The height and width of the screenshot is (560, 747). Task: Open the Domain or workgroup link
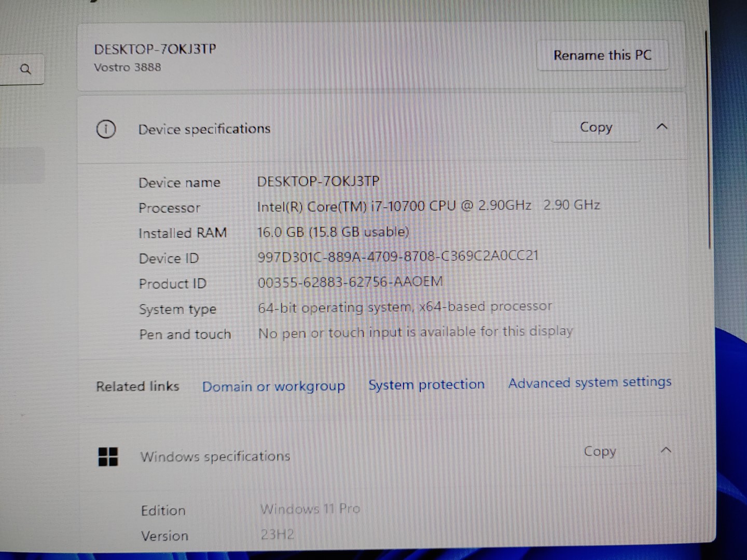coord(273,386)
